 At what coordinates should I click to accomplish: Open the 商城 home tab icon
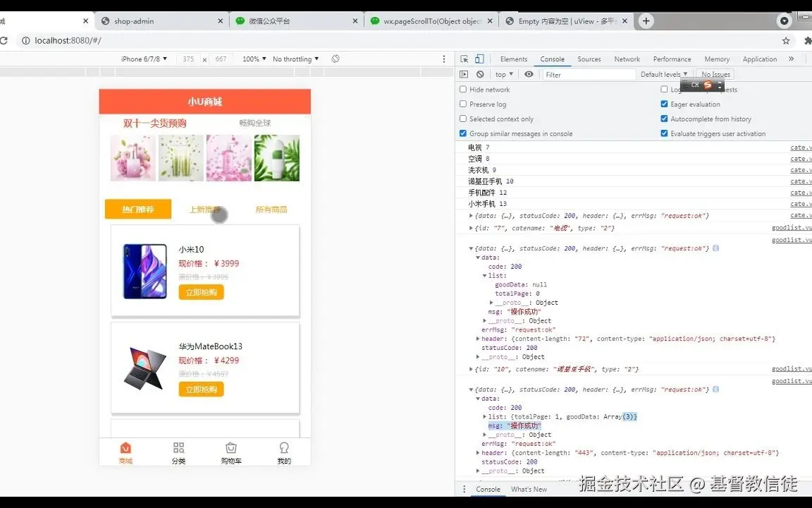click(125, 448)
